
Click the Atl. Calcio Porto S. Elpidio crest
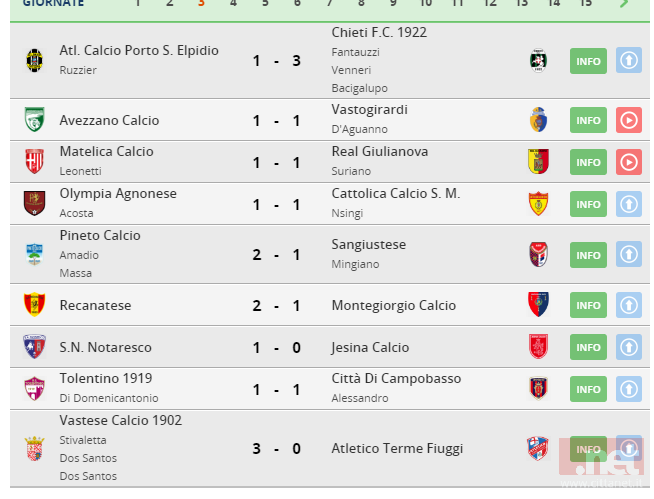(x=35, y=61)
